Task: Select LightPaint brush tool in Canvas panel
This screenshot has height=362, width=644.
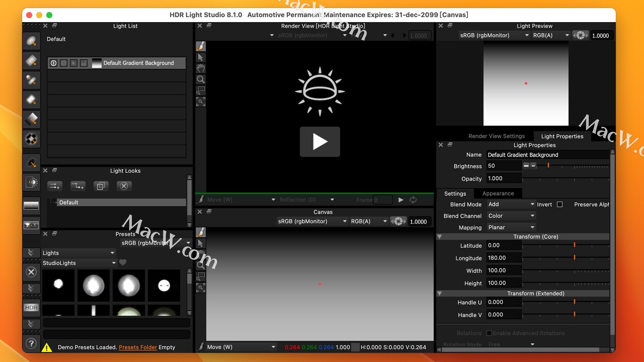Action: (201, 232)
